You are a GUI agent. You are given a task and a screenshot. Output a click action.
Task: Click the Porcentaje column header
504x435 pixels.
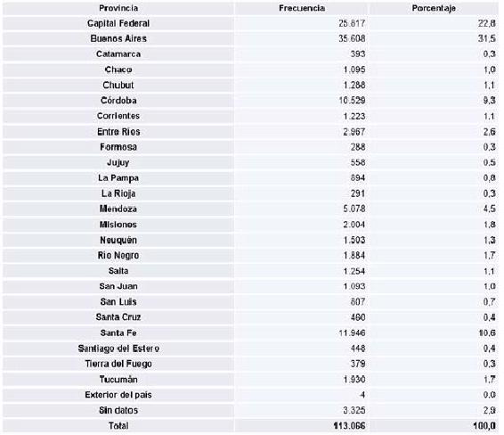click(x=434, y=8)
